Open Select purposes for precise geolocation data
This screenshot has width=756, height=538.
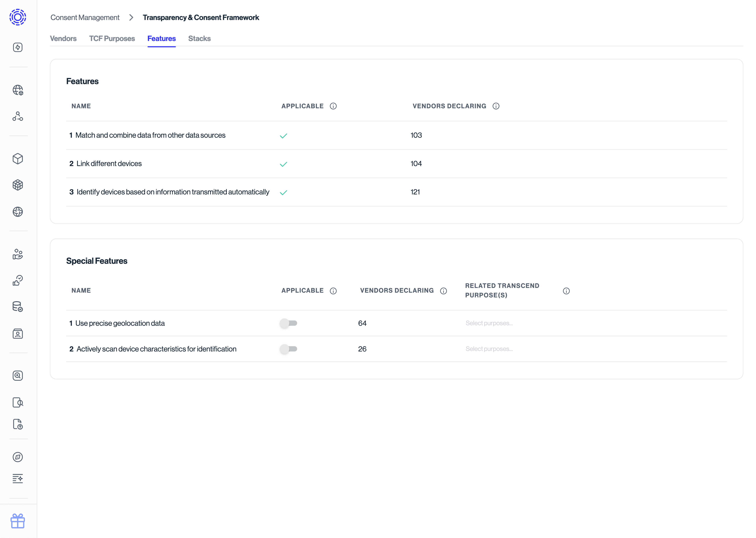(x=489, y=323)
